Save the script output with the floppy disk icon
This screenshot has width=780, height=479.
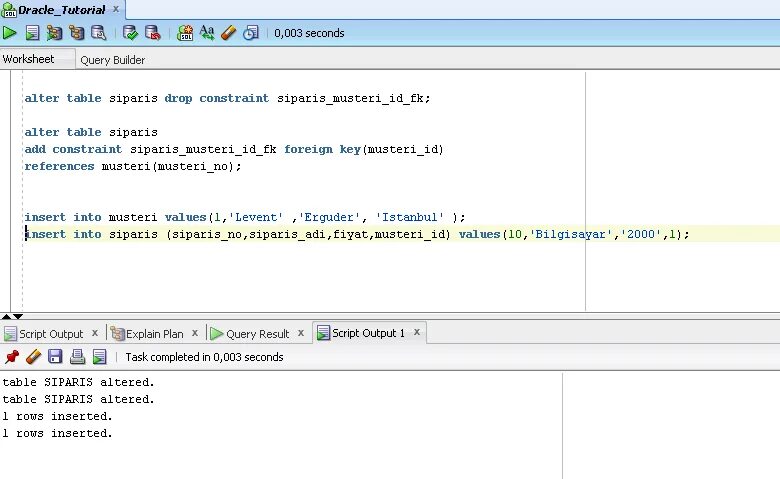(x=55, y=357)
